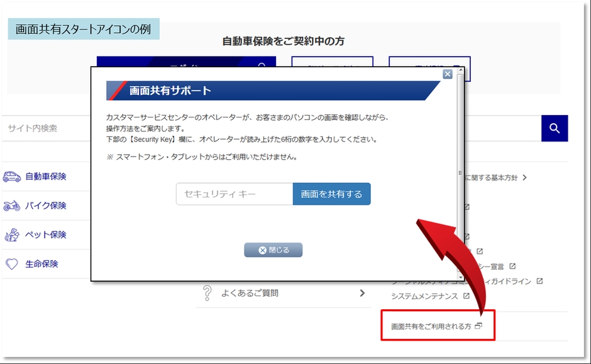Click new-window icon beside 画面共有をご利用される方
This screenshot has width=591, height=364.
coord(478,326)
